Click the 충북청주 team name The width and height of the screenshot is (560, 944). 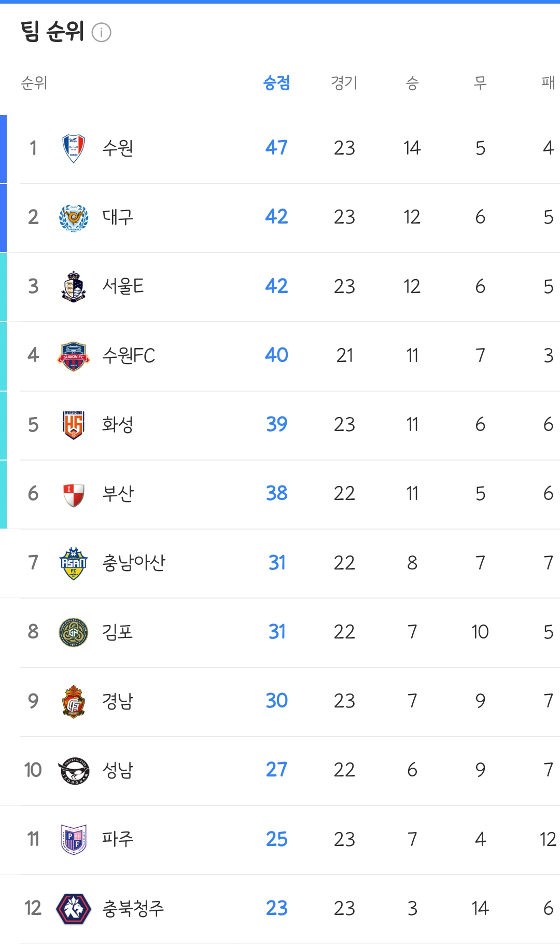click(133, 909)
